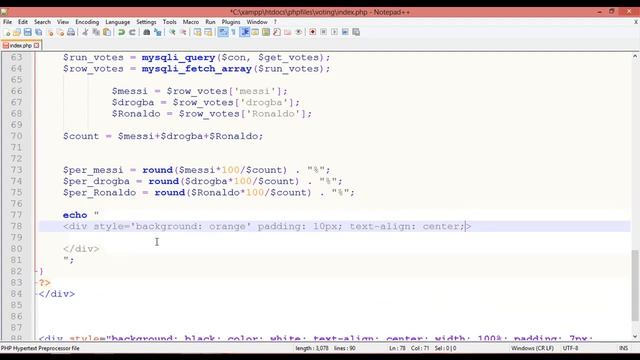Save the file with the Save icon

27,32
